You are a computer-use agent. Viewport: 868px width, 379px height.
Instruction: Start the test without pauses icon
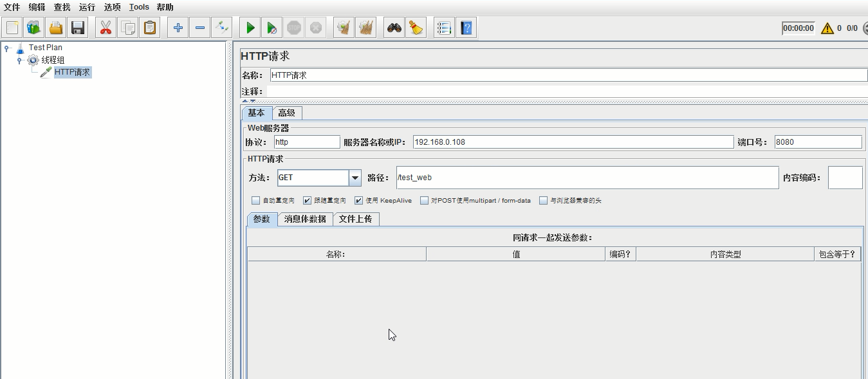272,28
